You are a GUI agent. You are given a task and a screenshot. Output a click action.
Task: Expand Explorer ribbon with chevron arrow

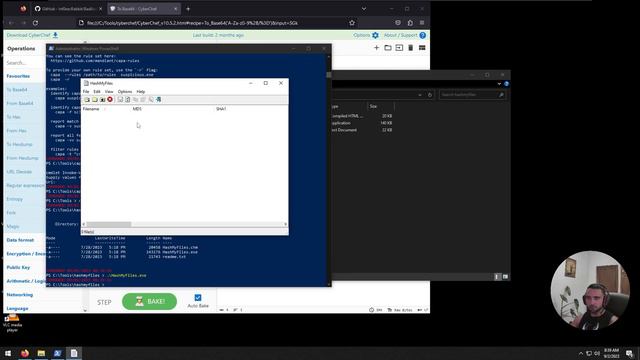click(x=499, y=84)
